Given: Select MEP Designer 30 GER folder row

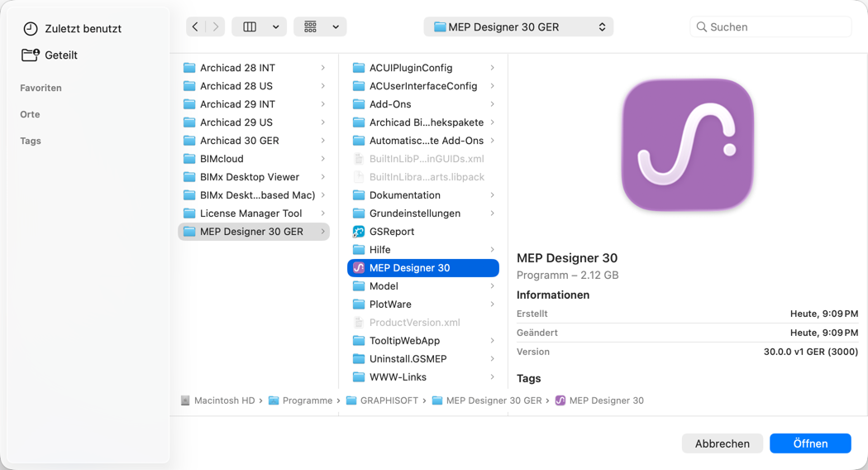Looking at the screenshot, I should click(254, 232).
